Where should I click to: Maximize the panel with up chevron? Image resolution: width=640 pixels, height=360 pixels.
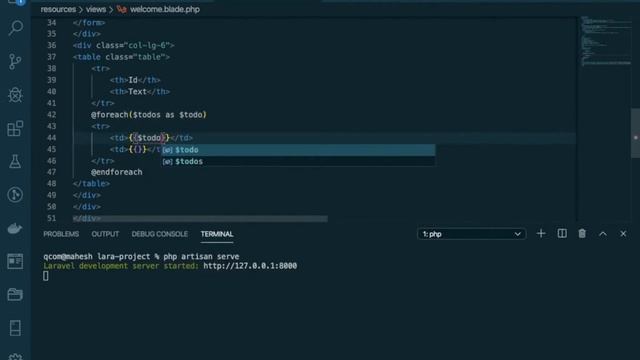coord(603,234)
